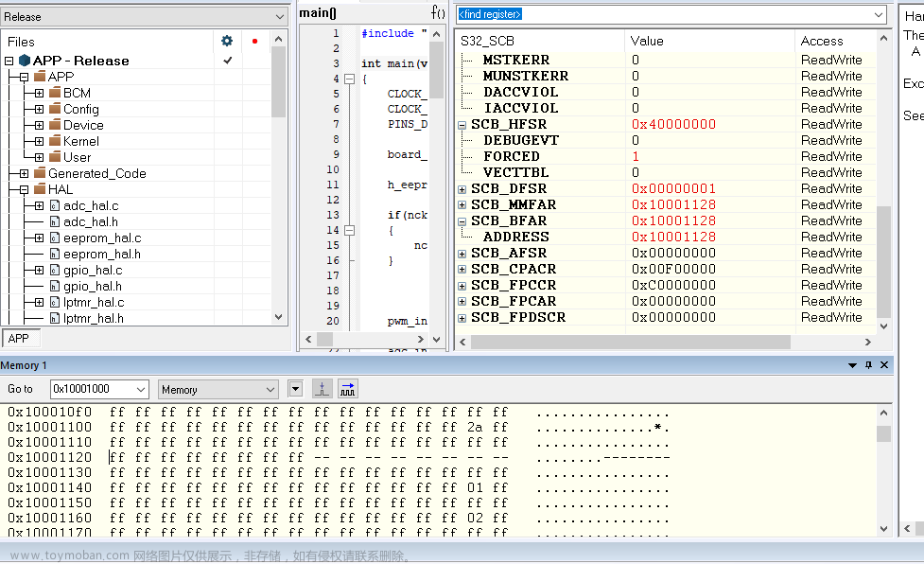Expand the eeprom_hal.c file node
Image resolution: width=924 pixels, height=564 pixels.
click(x=39, y=238)
